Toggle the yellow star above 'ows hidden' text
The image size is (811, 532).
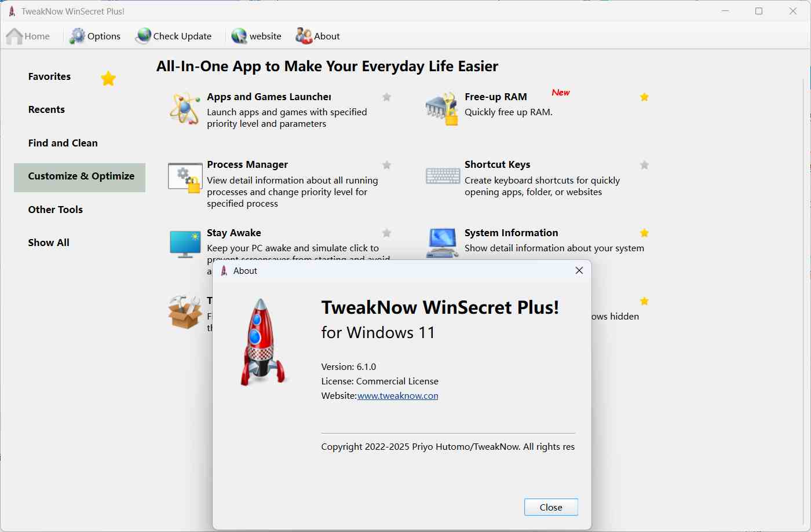[x=644, y=301]
